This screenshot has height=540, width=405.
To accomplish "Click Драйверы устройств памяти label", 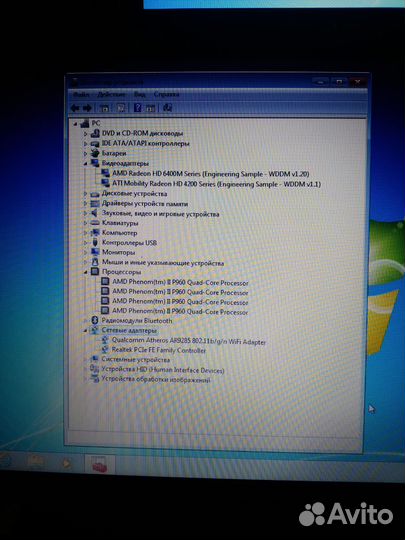I will (145, 204).
